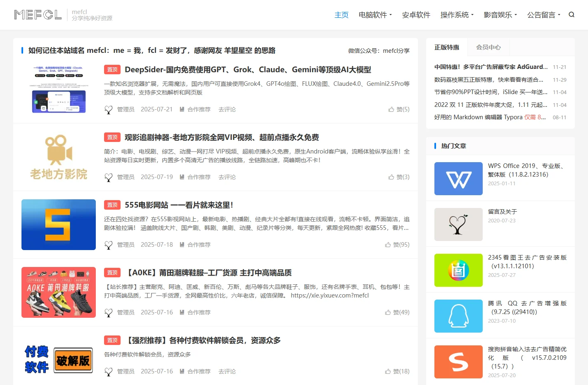The width and height of the screenshot is (588, 385).
Task: Switch to the 会员中心 tab
Action: click(488, 47)
